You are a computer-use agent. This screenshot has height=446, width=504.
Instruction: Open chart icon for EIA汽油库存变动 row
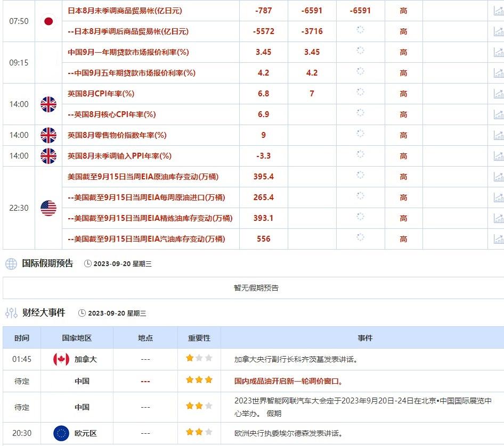click(x=499, y=239)
